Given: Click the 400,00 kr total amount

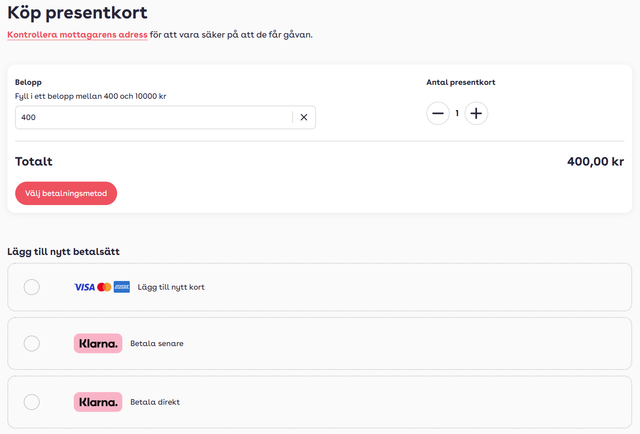Looking at the screenshot, I should (595, 161).
